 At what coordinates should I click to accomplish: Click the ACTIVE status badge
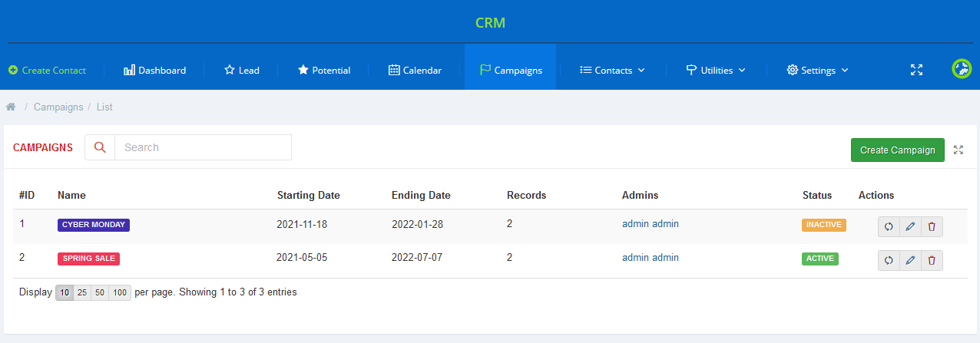820,259
